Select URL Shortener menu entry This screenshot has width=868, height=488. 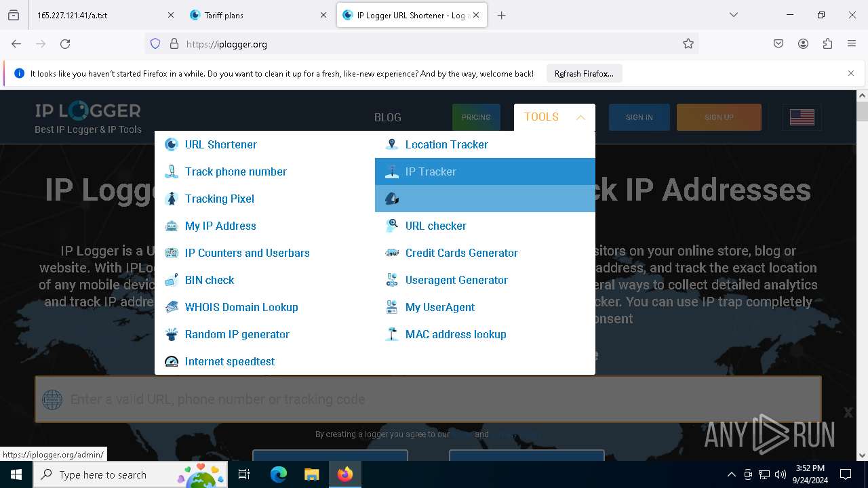(264, 144)
